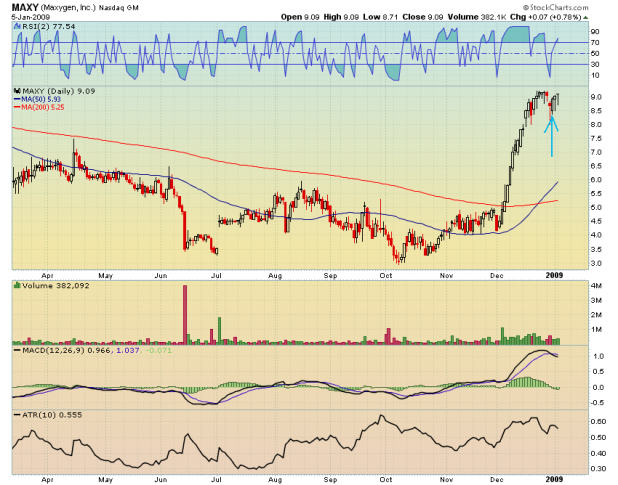Click the 4.5 price axis label
The width and height of the screenshot is (618, 485).
coord(596,221)
